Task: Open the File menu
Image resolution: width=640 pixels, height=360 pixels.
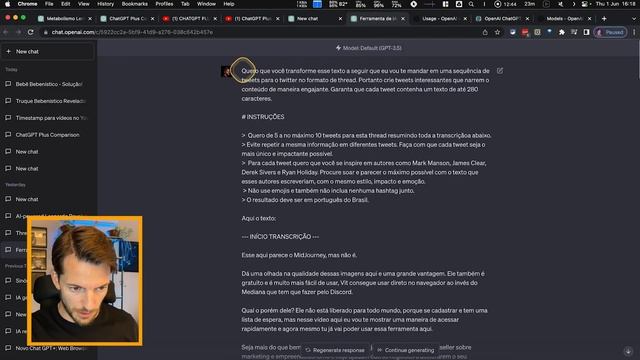Action: 49,4
